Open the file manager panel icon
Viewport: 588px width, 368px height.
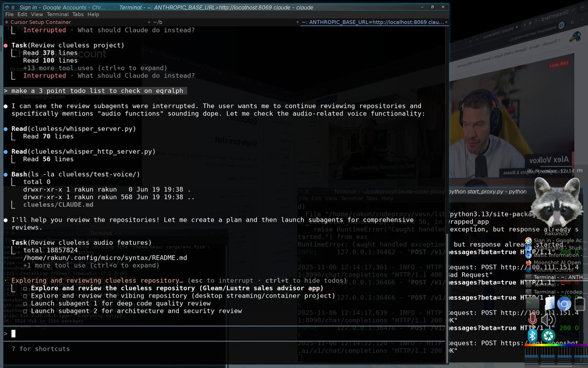click(549, 304)
